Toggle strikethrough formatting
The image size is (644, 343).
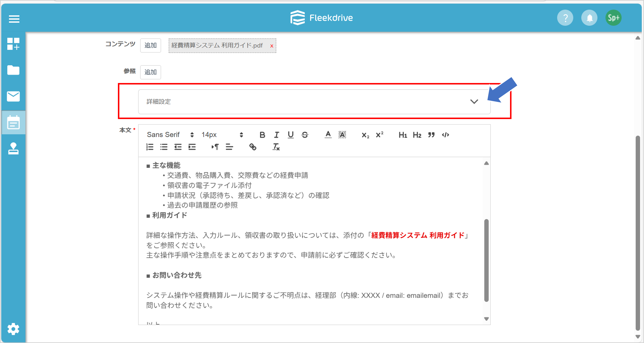pyautogui.click(x=305, y=135)
